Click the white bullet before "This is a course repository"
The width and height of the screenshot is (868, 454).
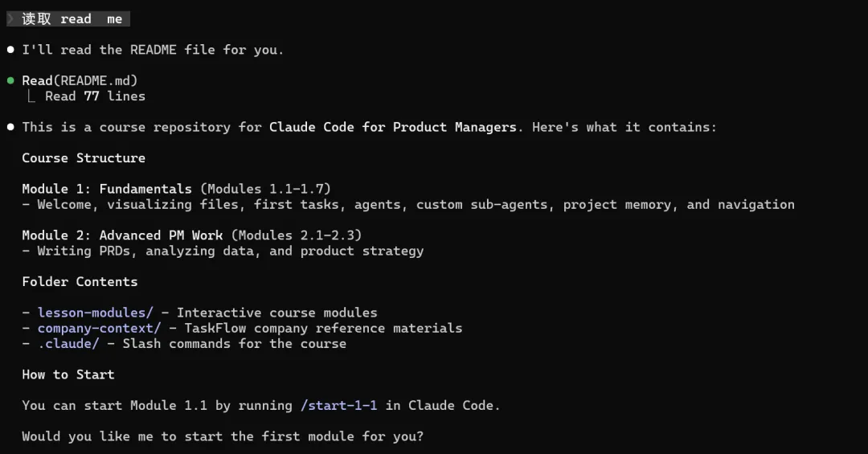[x=10, y=127]
